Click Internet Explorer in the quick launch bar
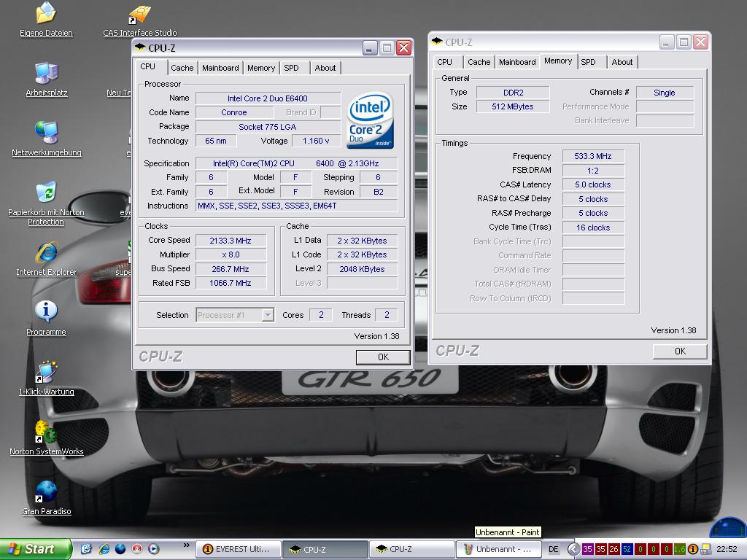 pos(104,549)
